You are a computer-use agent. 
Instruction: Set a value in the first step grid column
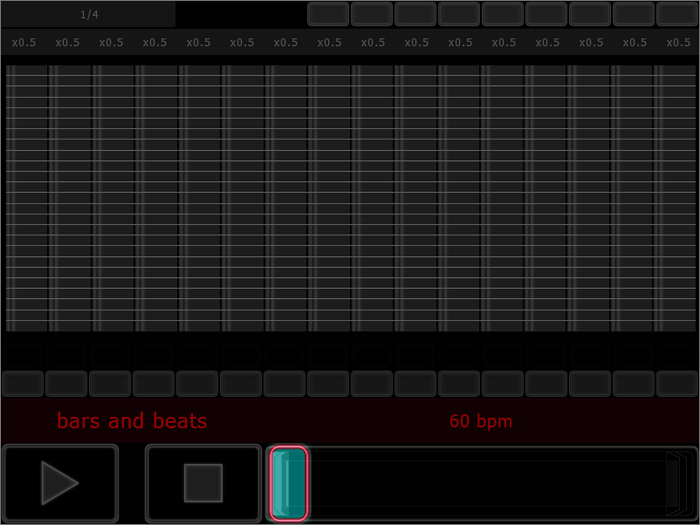[x=27, y=198]
